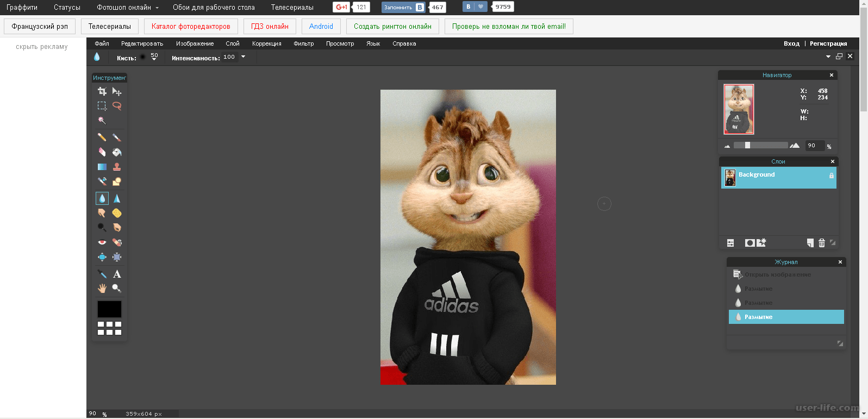Select the Blur droplet tool
868x419 pixels.
point(102,198)
